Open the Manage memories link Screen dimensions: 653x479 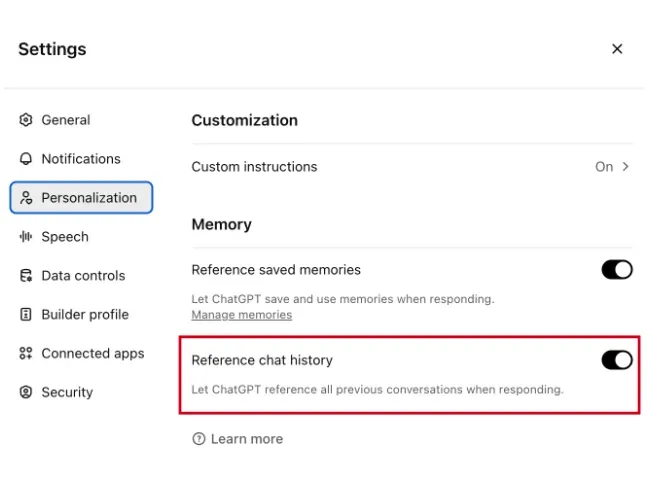pyautogui.click(x=241, y=315)
